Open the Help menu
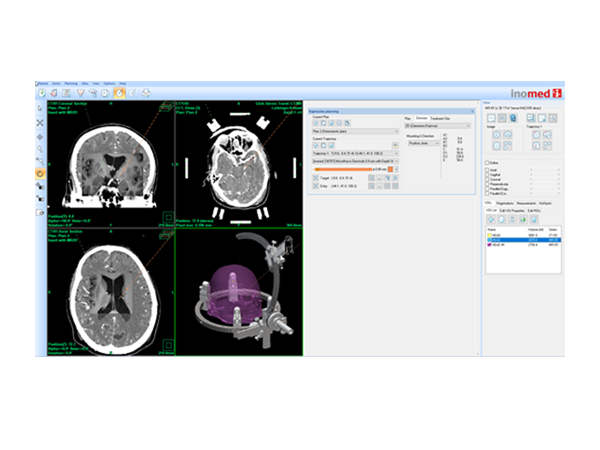This screenshot has height=450, width=600. tap(122, 83)
